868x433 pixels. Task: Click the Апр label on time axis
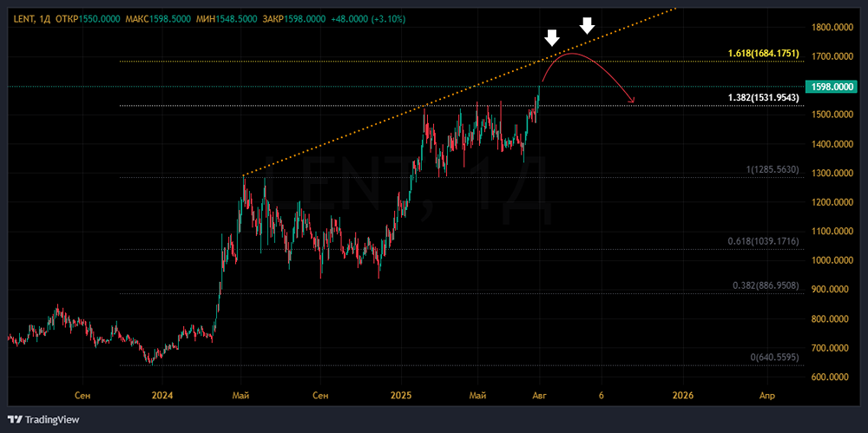[x=767, y=396]
